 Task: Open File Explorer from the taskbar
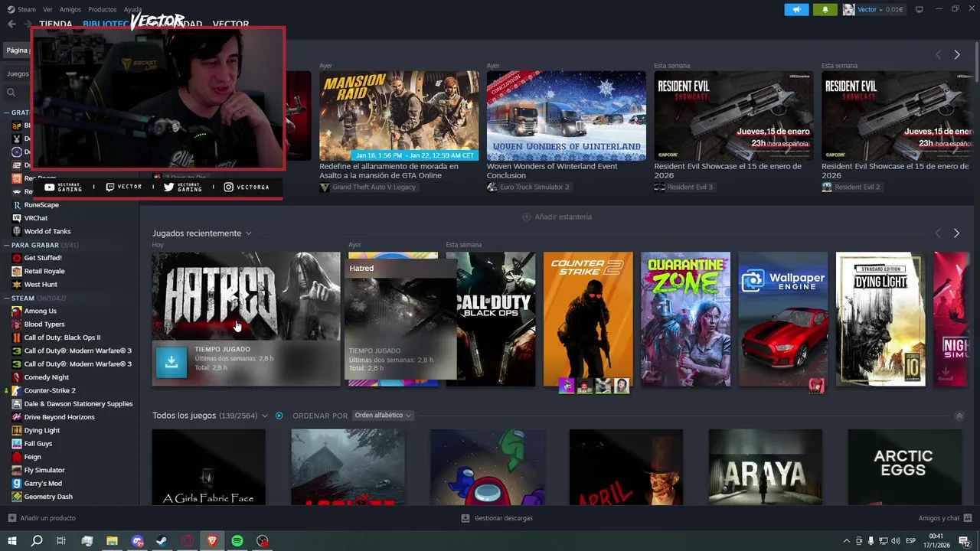(x=112, y=541)
